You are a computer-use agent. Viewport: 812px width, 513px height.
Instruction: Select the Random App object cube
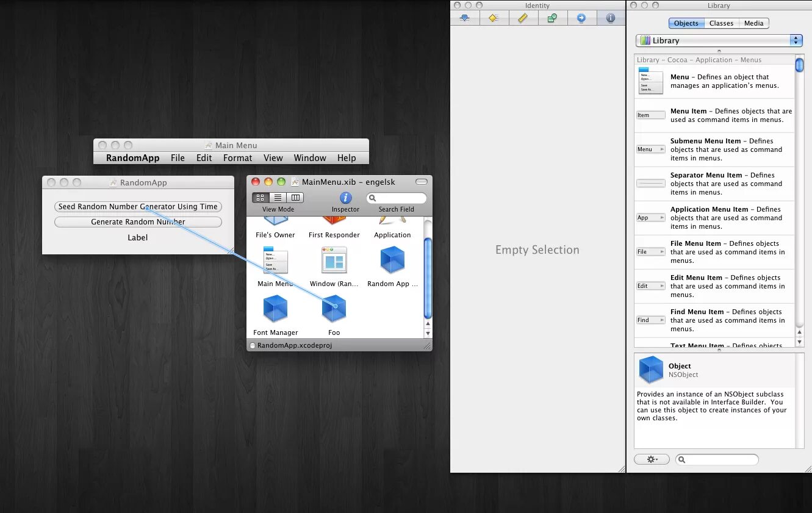point(392,260)
